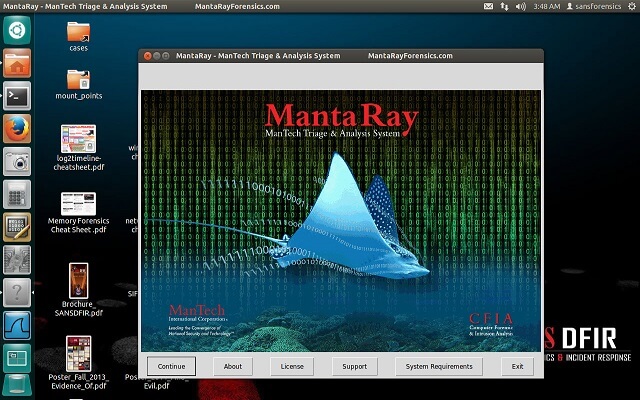Open the cases folder on desktop
640x400 pixels.
click(78, 35)
